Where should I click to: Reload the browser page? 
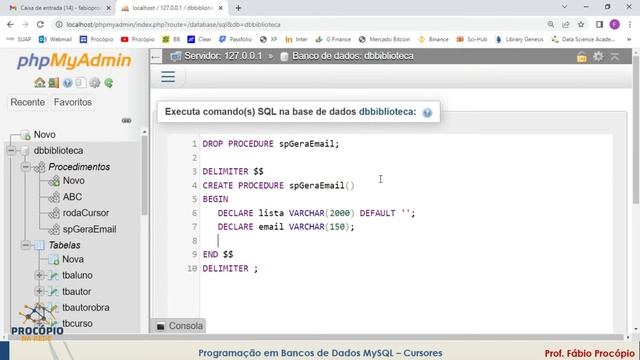[x=40, y=24]
